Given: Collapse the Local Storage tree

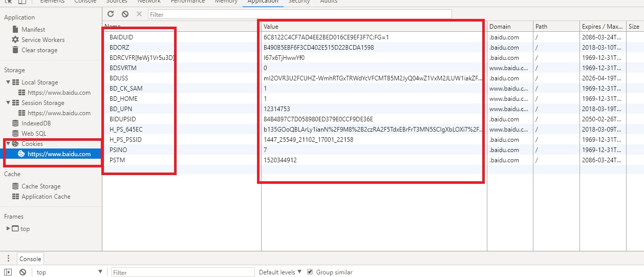Looking at the screenshot, I should tap(8, 82).
